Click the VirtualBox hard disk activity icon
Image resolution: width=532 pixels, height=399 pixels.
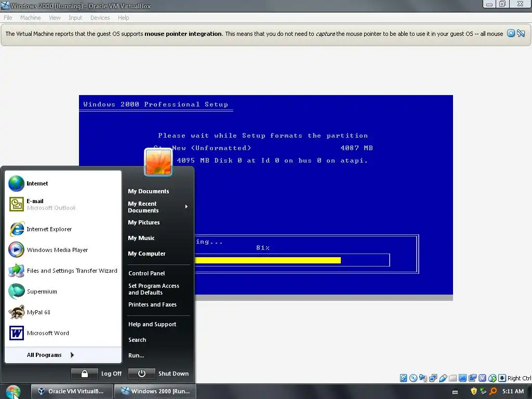[403, 378]
